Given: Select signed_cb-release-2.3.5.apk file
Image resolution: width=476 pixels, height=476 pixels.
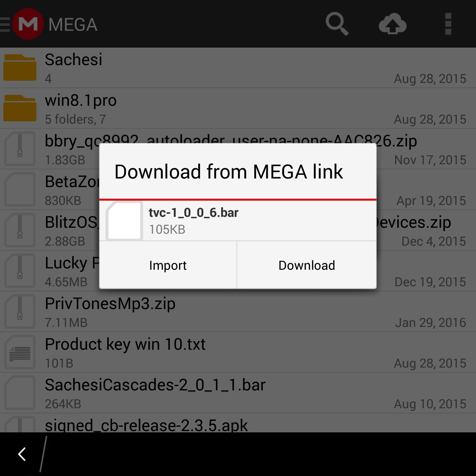Looking at the screenshot, I should tap(238, 423).
